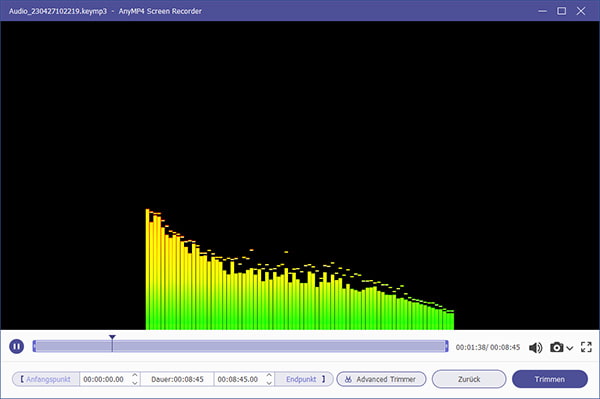This screenshot has height=399, width=600.
Task: Toggle fullscreen view icon
Action: click(586, 347)
